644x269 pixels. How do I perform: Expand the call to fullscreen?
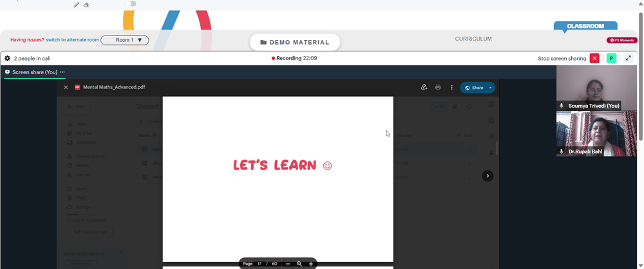tap(628, 59)
